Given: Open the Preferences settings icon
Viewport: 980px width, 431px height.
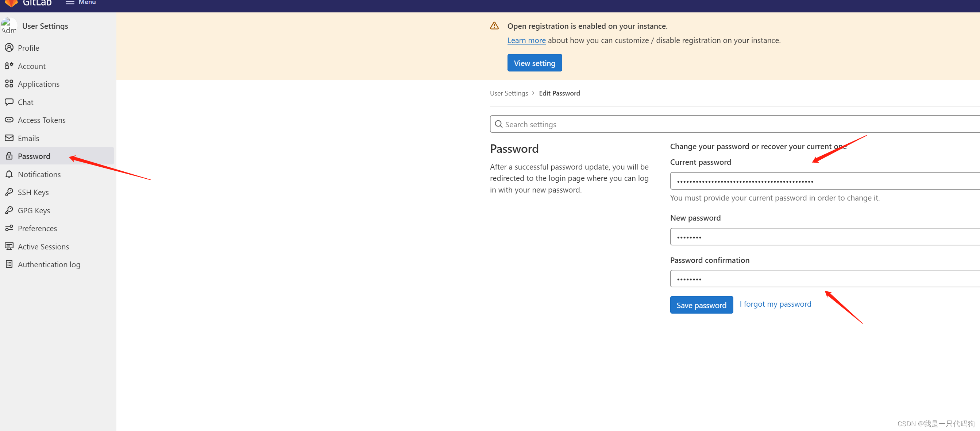Looking at the screenshot, I should (x=9, y=228).
